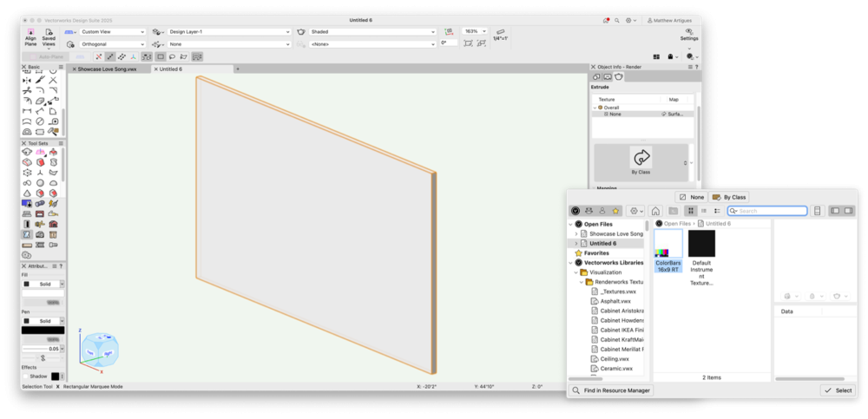The width and height of the screenshot is (868, 419).
Task: Switch to the Render tab teapot icon
Action: 619,77
